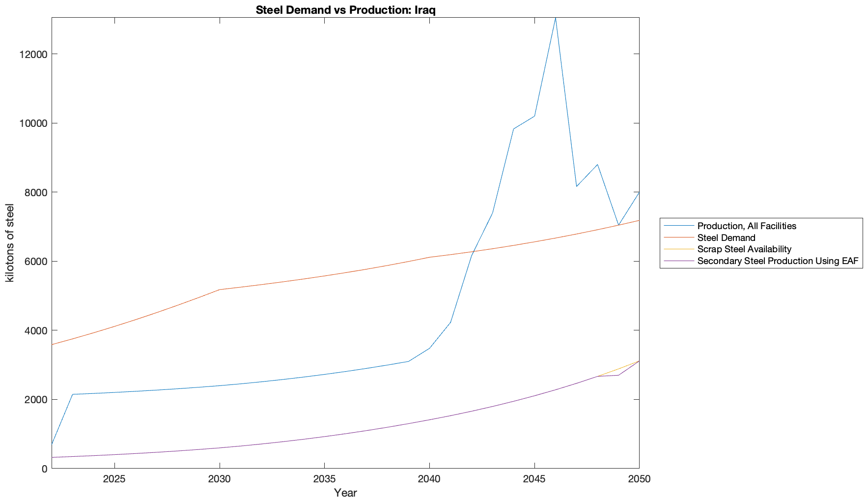
Task: Click the 6000 tick label on y-axis
Action: coord(36,262)
